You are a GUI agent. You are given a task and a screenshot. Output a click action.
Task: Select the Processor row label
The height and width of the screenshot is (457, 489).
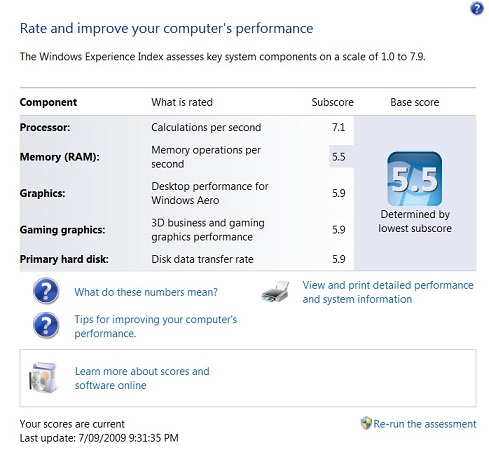45,127
